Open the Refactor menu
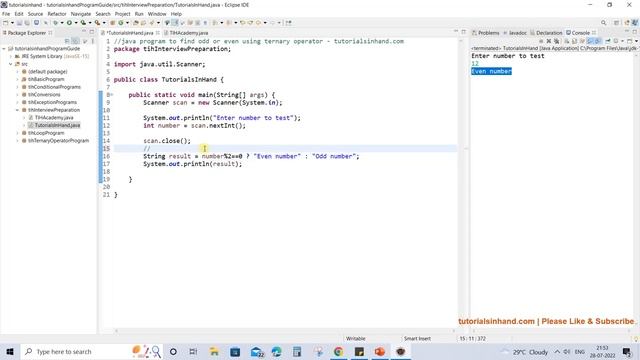The height and width of the screenshot is (360, 640). pos(57,14)
